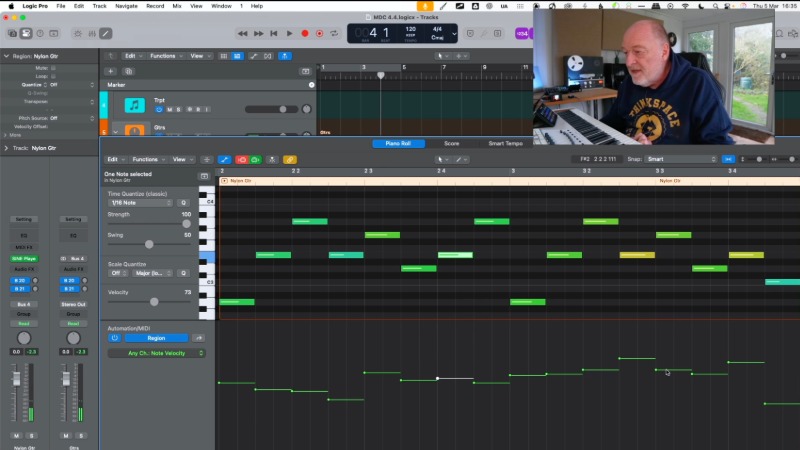
Task: Click the Fast Forward transport button
Action: 259,34
